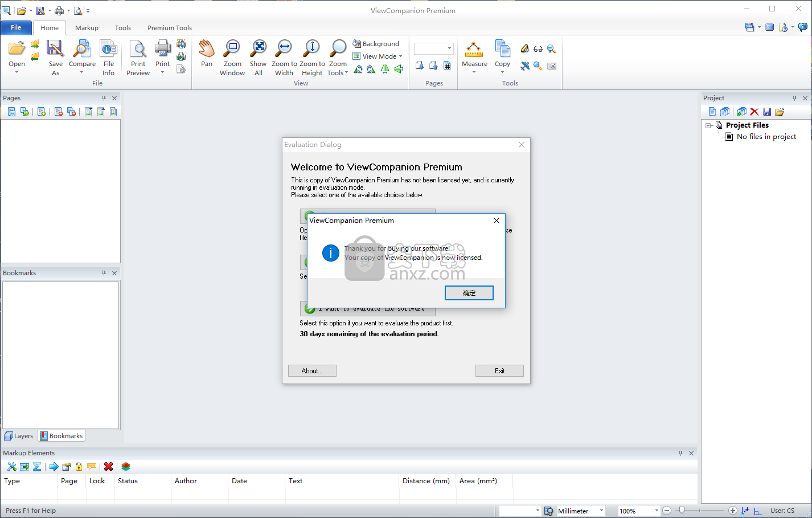
Task: Choose Zoom to Height
Action: click(312, 58)
